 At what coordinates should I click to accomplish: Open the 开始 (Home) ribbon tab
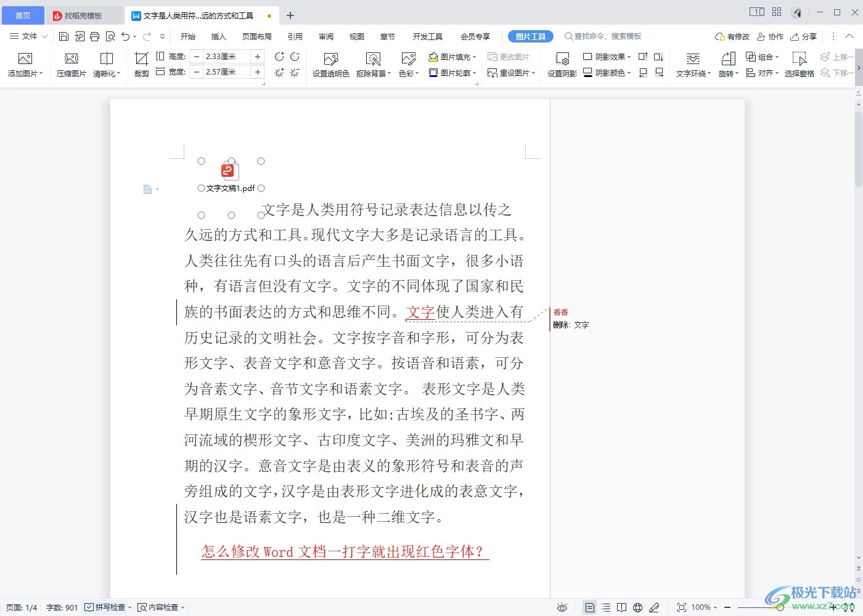coord(188,36)
